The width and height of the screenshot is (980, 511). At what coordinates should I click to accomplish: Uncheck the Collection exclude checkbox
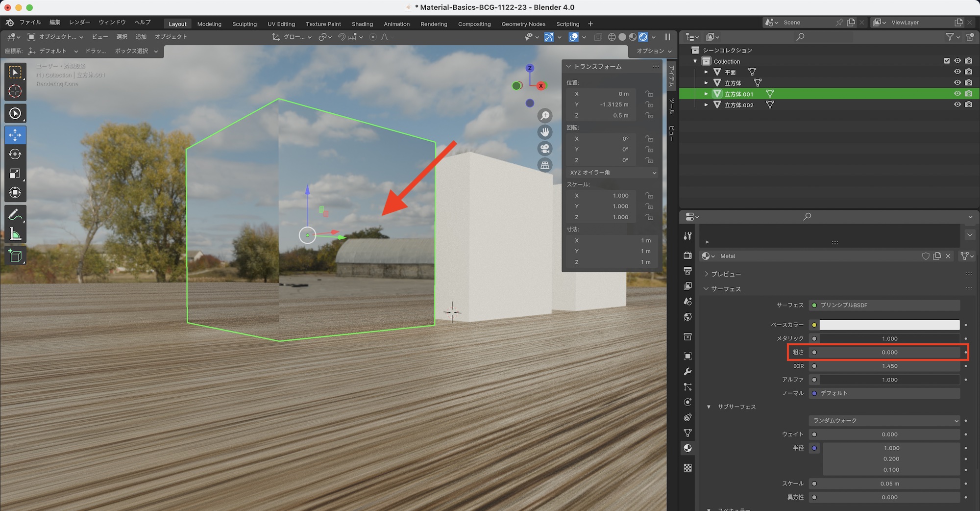coord(947,61)
